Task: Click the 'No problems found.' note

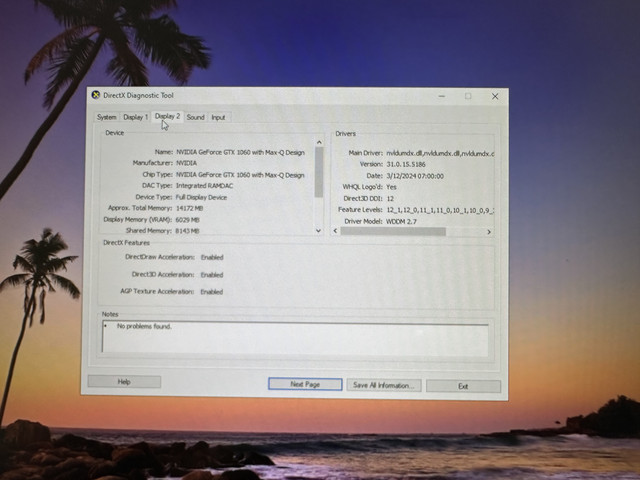Action: click(x=144, y=326)
